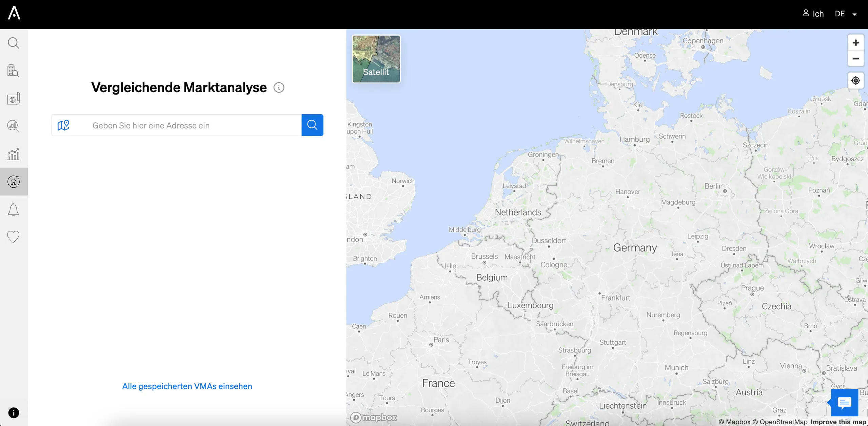Click the Hamburg label on the map

pyautogui.click(x=635, y=139)
